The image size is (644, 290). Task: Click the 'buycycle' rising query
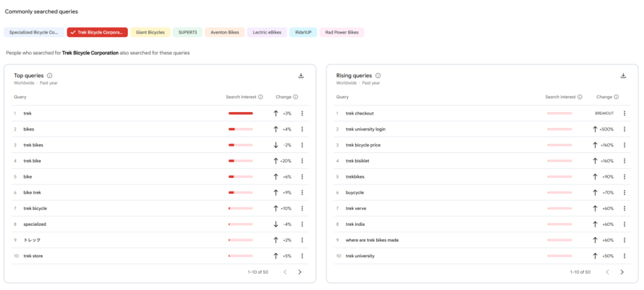pos(355,193)
